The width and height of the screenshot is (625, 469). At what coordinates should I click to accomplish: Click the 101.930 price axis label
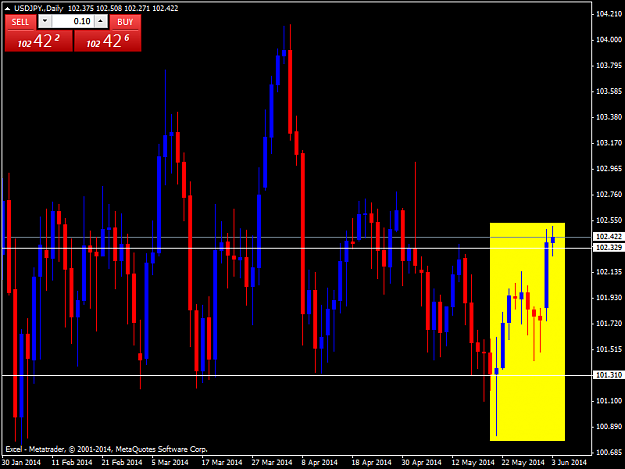click(x=609, y=298)
